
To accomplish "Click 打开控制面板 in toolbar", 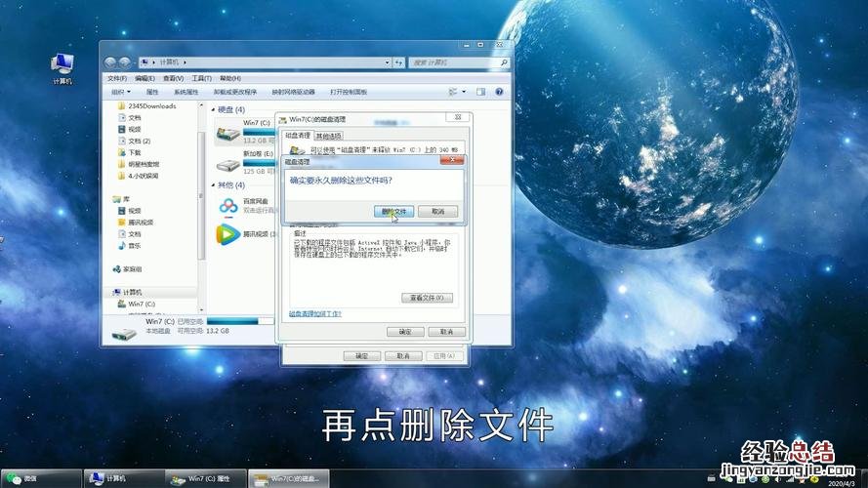I will pyautogui.click(x=349, y=92).
